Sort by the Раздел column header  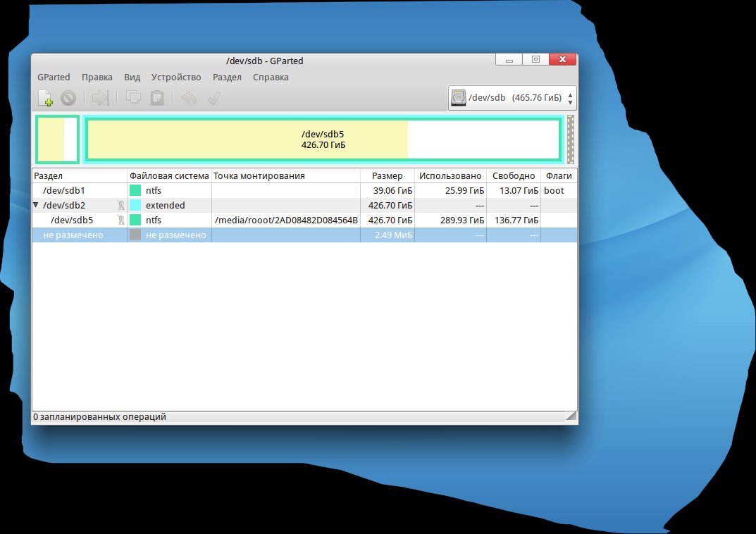[x=80, y=176]
